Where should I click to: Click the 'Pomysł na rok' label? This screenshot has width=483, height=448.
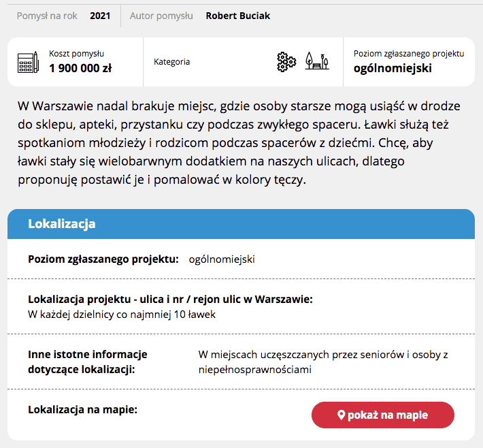tap(47, 16)
